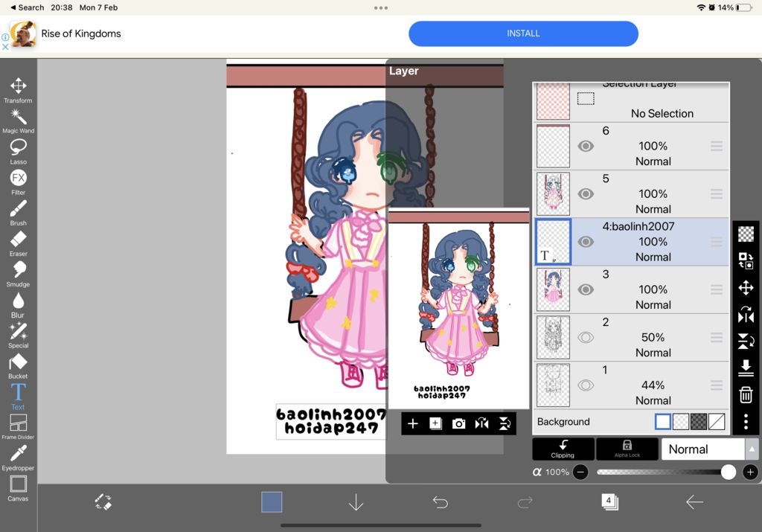Screen dimensions: 762x532
Task: Toggle Clipping for the layer
Action: coord(563,449)
